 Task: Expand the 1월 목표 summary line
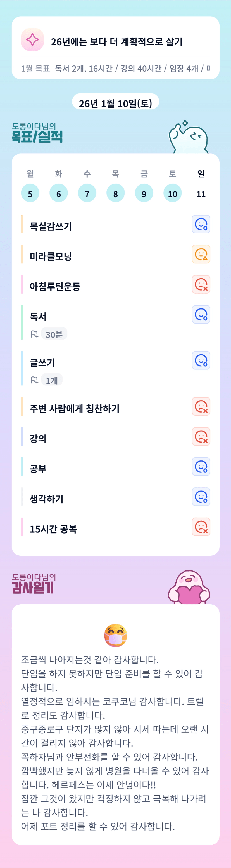(x=115, y=69)
